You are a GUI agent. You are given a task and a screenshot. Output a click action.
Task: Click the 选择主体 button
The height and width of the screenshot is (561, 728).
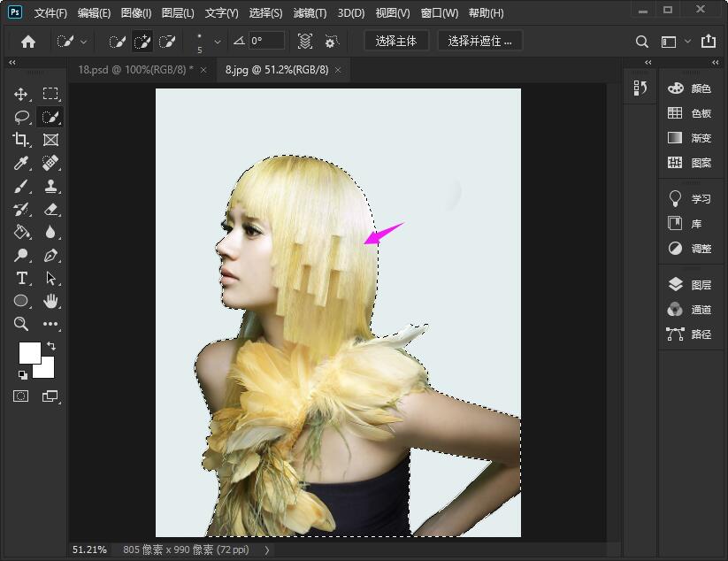396,42
